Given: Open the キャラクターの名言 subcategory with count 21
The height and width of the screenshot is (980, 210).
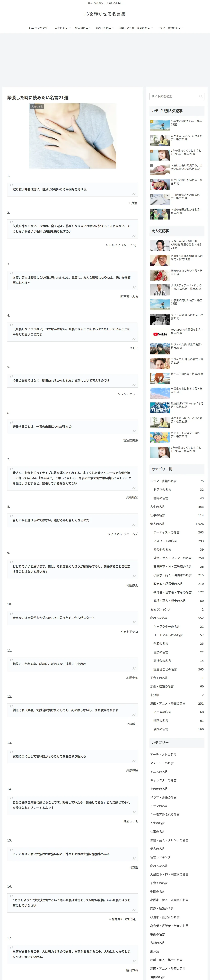Looking at the screenshot, I should point(178,627).
